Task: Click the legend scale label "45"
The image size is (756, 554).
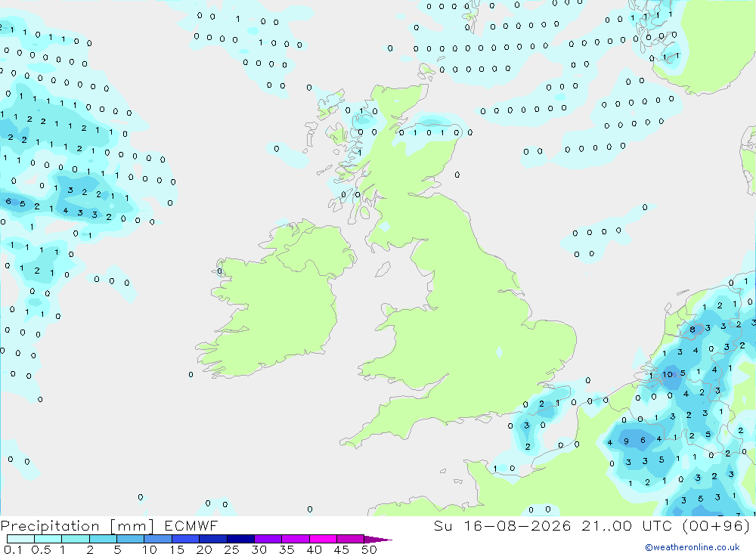Action: pos(342,549)
